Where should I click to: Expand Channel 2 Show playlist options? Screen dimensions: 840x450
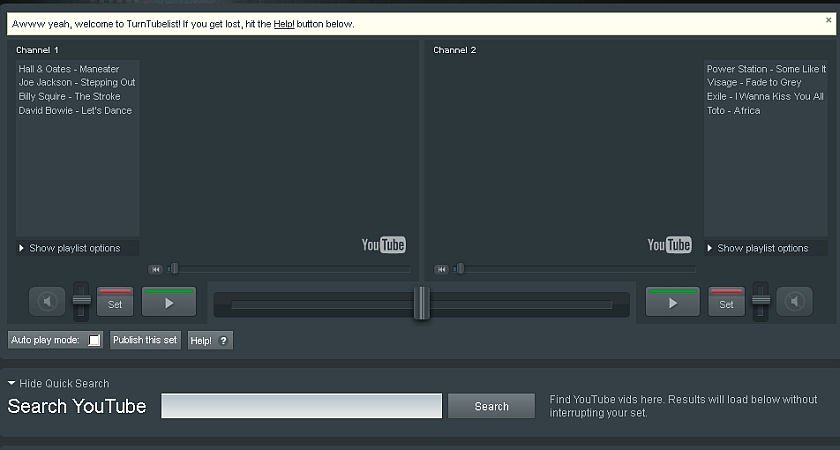[763, 248]
